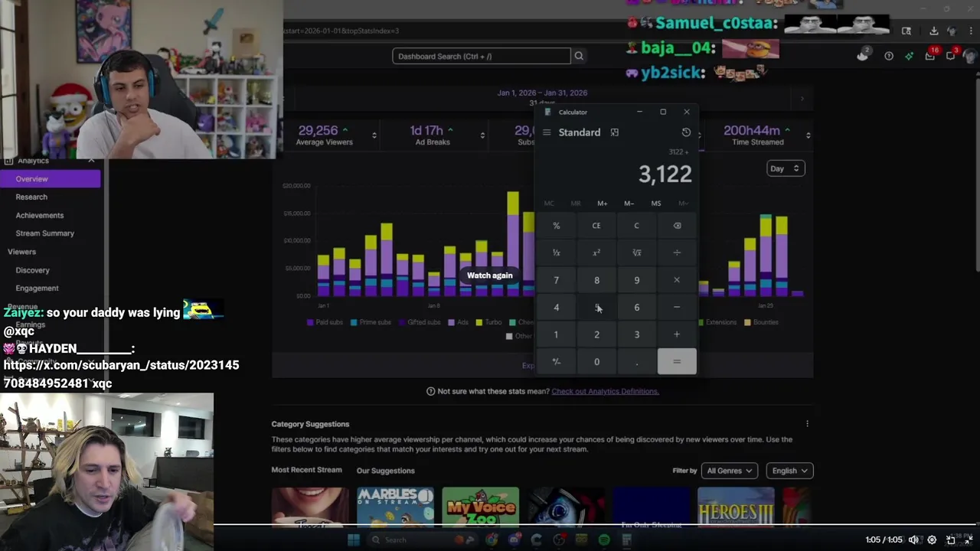The width and height of the screenshot is (980, 551).
Task: Click the M- memory subtract key
Action: click(x=629, y=204)
